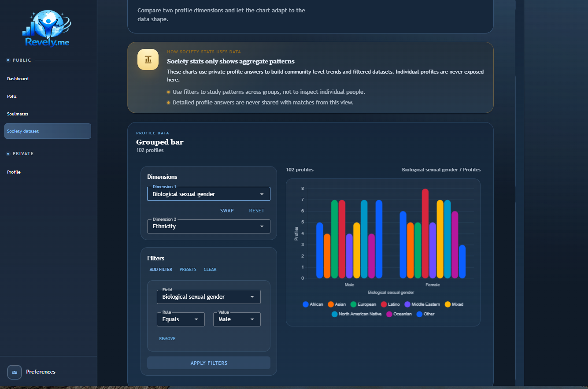
Task: Open the Dimension 1 dropdown
Action: coord(209,194)
